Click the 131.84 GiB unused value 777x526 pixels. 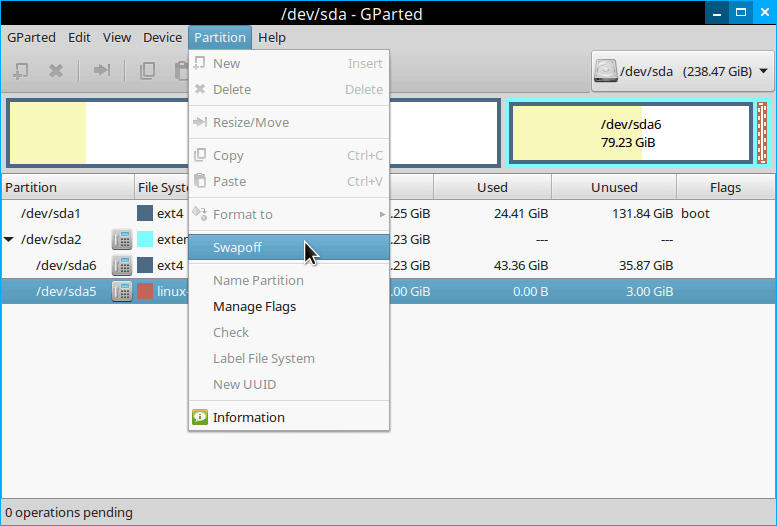coord(642,214)
